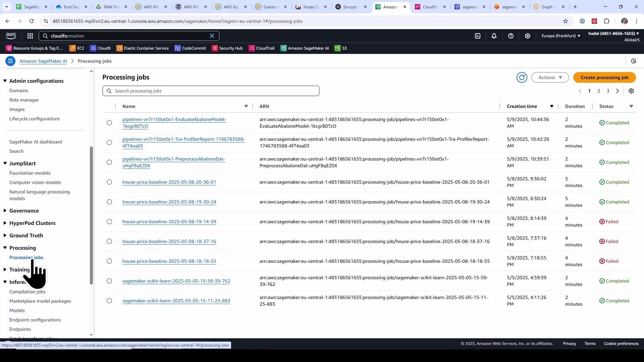Open Cloud9 favorite shortcut
The image size is (644, 362).
tap(100, 48)
